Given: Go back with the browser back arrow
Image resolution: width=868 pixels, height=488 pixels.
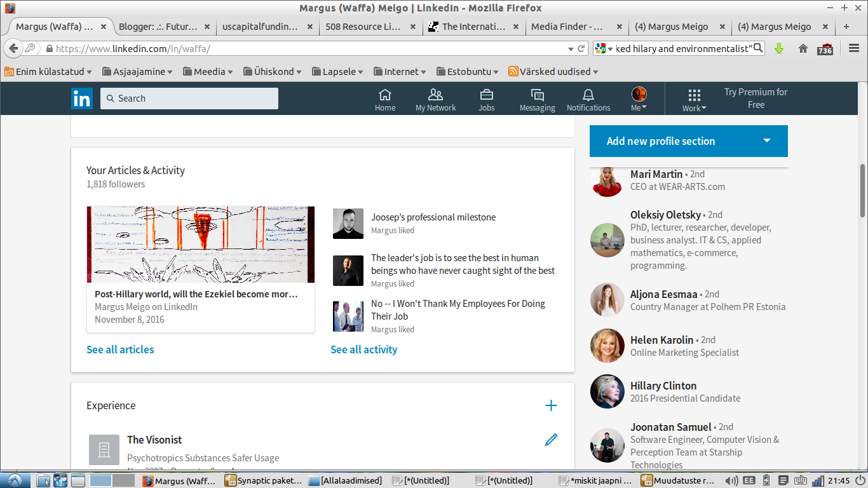Looking at the screenshot, I should point(14,48).
